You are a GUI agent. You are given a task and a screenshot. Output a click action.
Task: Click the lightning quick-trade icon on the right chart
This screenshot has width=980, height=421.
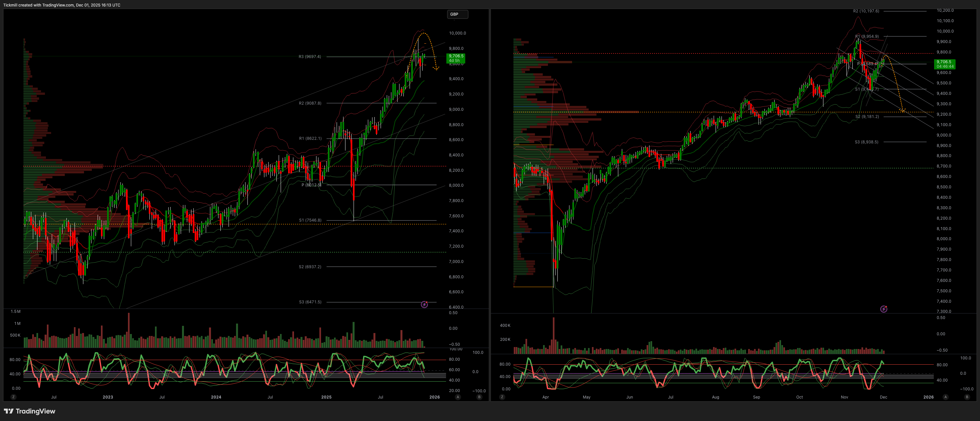(x=884, y=309)
